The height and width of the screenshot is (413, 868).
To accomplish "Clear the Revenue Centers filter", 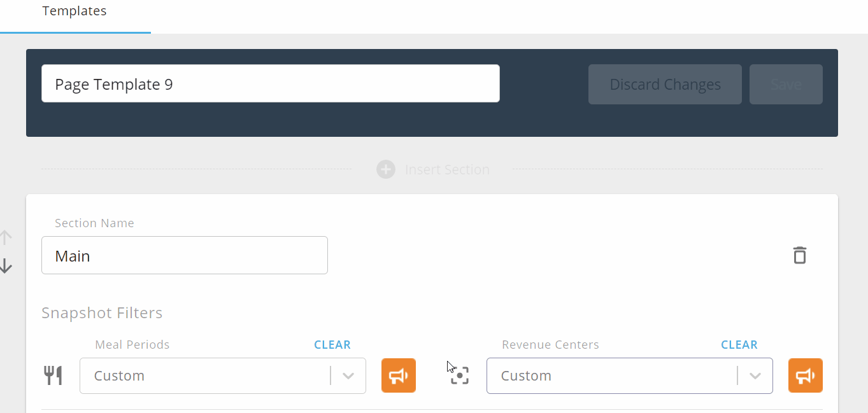I will [739, 345].
